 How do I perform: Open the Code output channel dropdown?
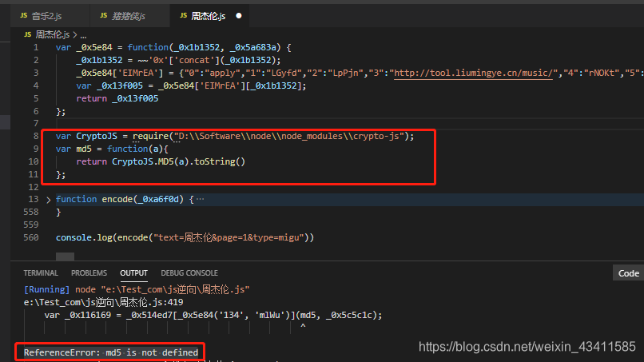point(628,273)
